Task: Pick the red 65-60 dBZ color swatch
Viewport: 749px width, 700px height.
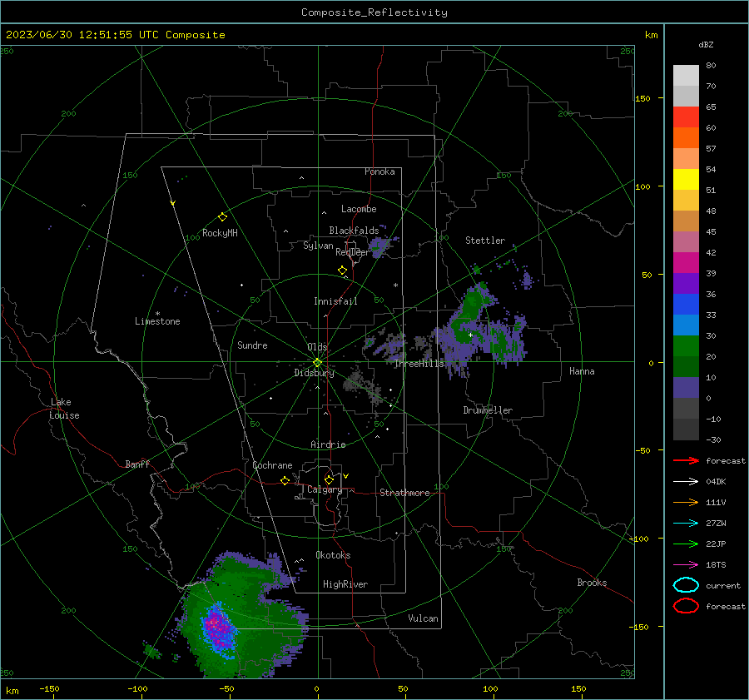Action: 686,117
